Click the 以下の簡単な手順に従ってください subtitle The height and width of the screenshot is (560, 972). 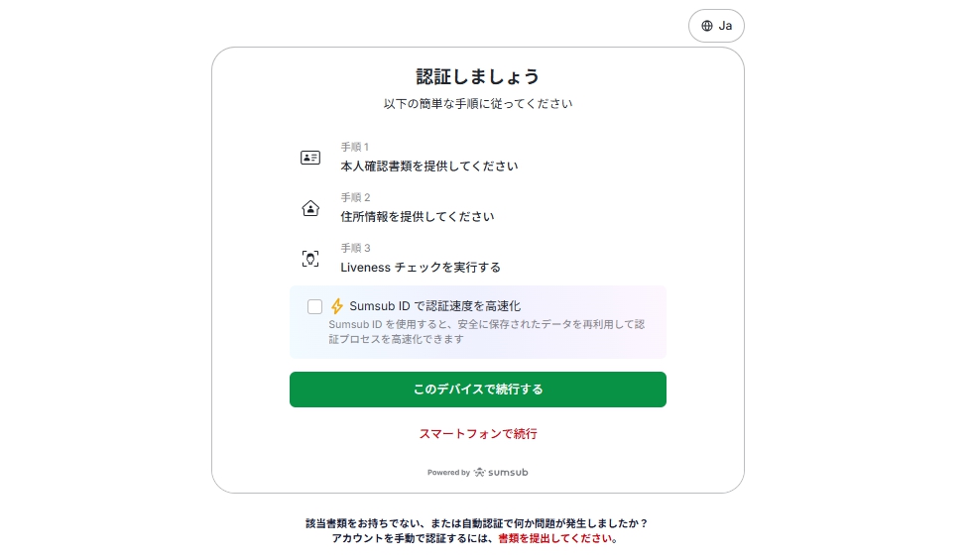(x=478, y=103)
